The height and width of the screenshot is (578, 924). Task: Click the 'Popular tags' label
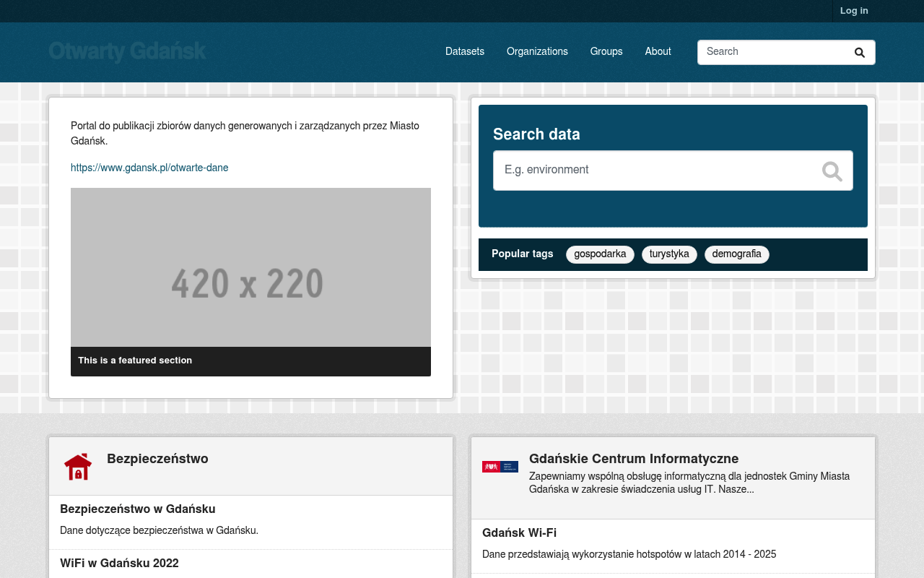(523, 254)
